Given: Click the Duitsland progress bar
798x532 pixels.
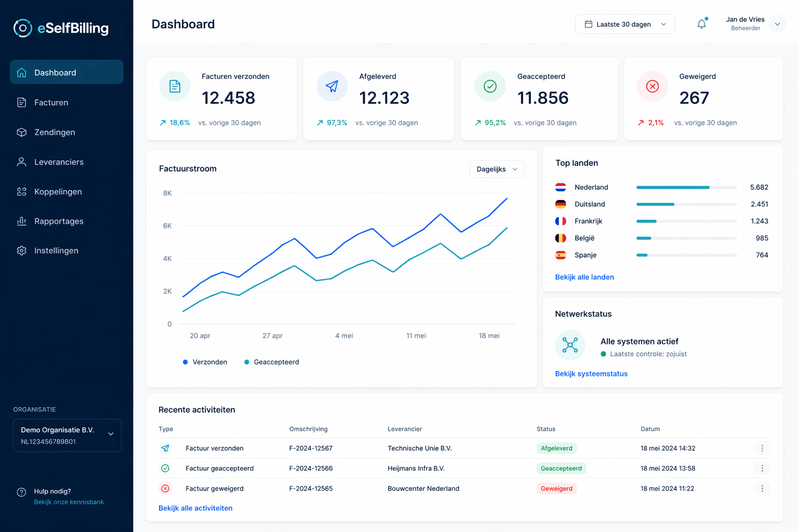Looking at the screenshot, I should [x=687, y=204].
